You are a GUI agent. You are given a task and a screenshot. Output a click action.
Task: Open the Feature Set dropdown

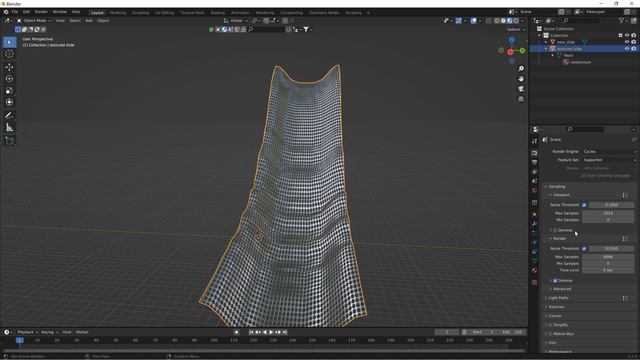(609, 160)
